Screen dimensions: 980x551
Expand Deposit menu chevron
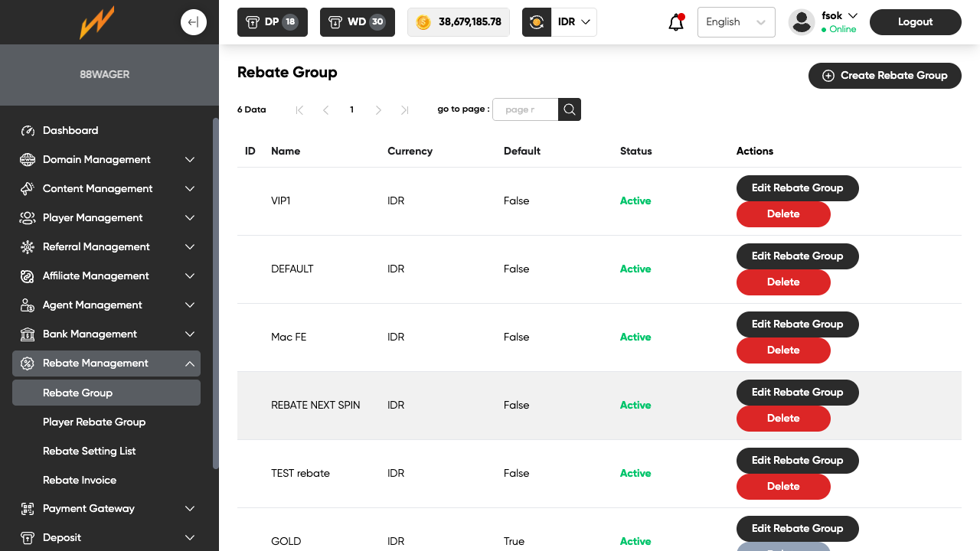190,538
